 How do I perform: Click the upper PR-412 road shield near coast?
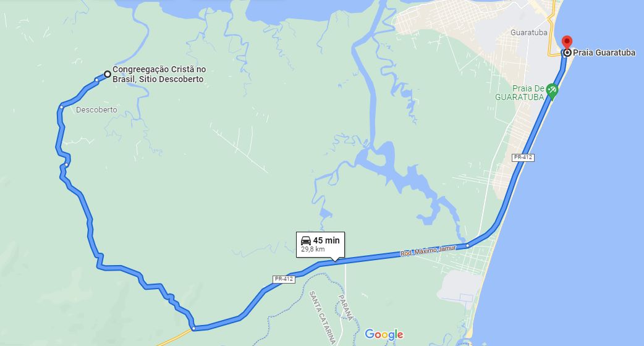(x=523, y=157)
